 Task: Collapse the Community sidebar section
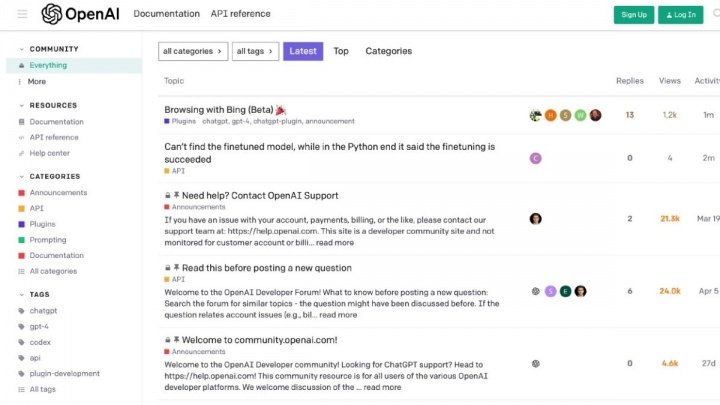[22, 49]
